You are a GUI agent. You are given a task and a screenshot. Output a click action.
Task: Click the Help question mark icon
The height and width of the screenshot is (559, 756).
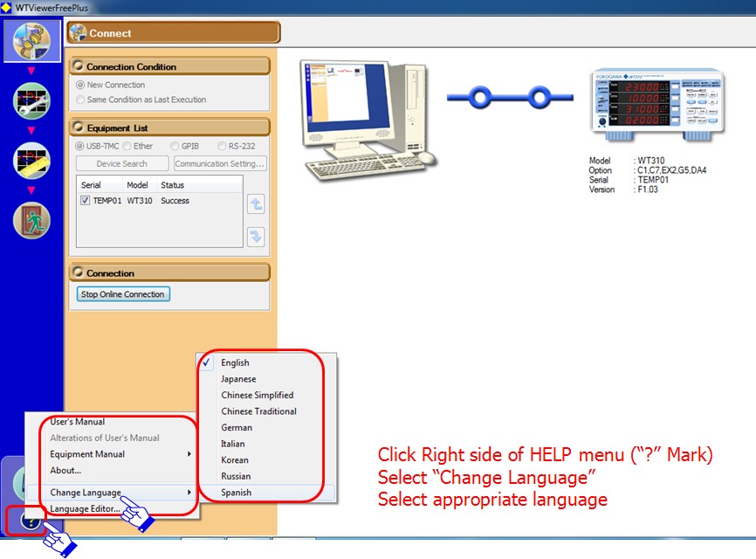[30, 521]
